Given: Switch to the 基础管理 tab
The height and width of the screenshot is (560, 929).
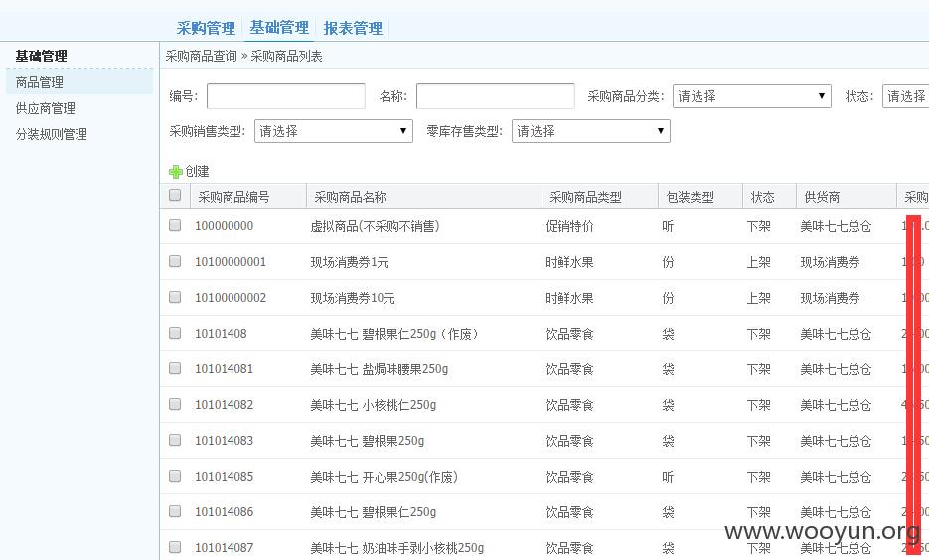Looking at the screenshot, I should [279, 27].
